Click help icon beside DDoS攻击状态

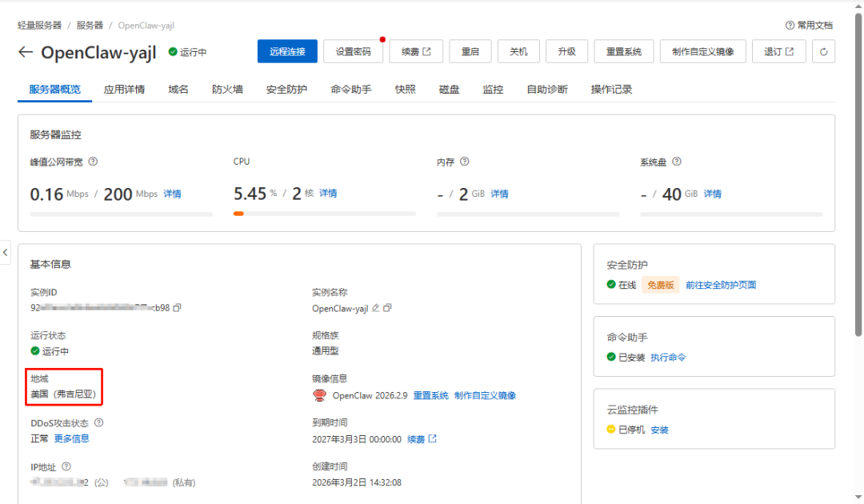(98, 422)
